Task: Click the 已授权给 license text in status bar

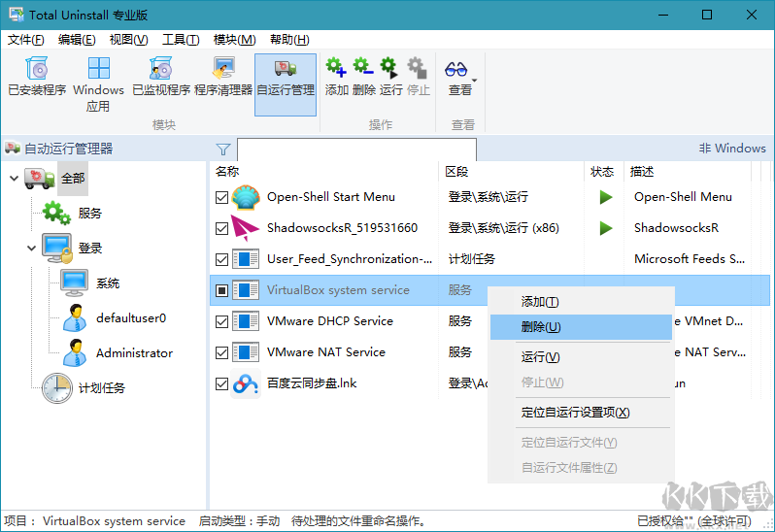Action: tap(694, 521)
